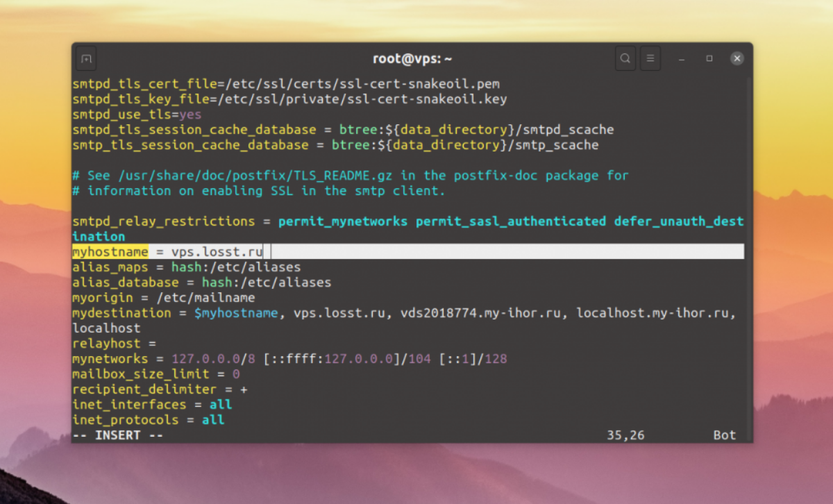Click the relayhost empty setting line
This screenshot has width=833, height=504.
coord(114,344)
